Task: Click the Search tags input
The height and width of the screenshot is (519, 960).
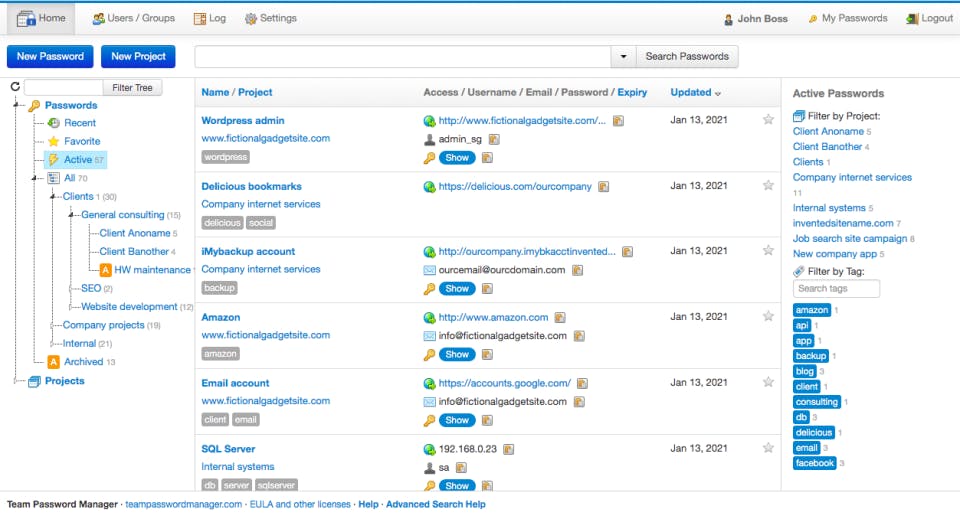Action: [x=836, y=288]
